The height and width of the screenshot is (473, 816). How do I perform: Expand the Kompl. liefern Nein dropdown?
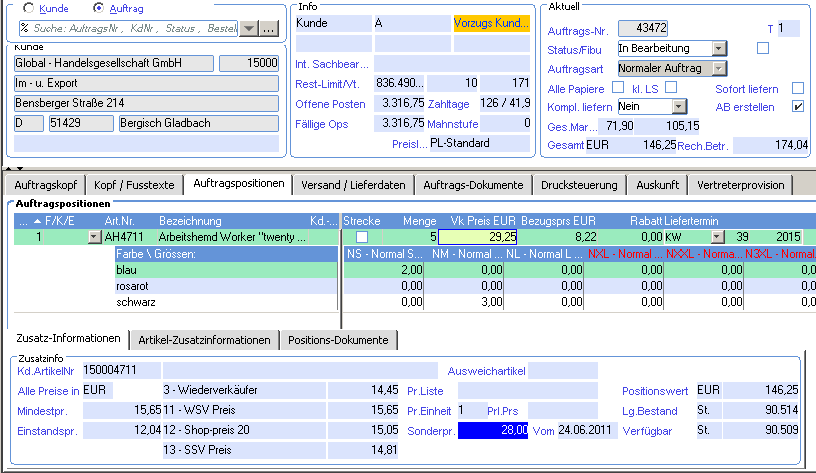[x=679, y=107]
